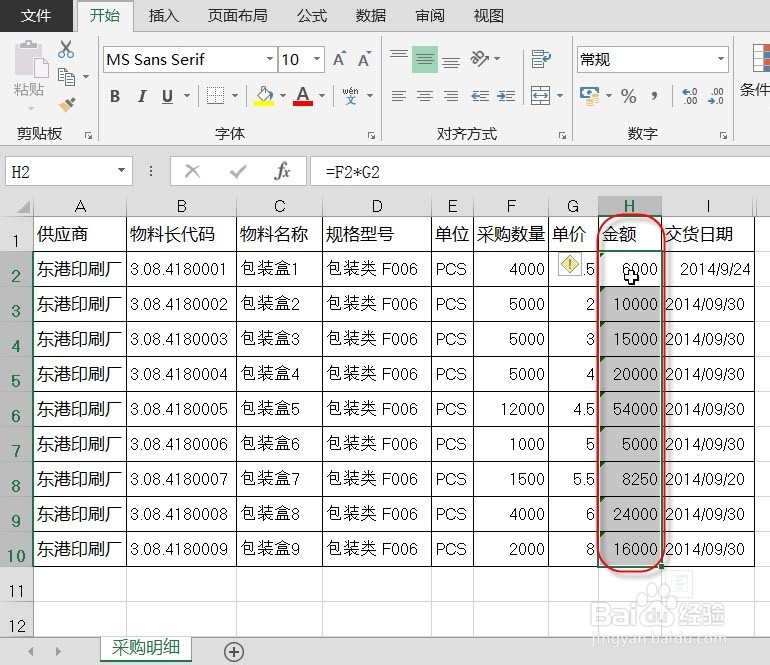This screenshot has height=665, width=770.
Task: Open underline style dropdown arrow
Action: pos(187,96)
